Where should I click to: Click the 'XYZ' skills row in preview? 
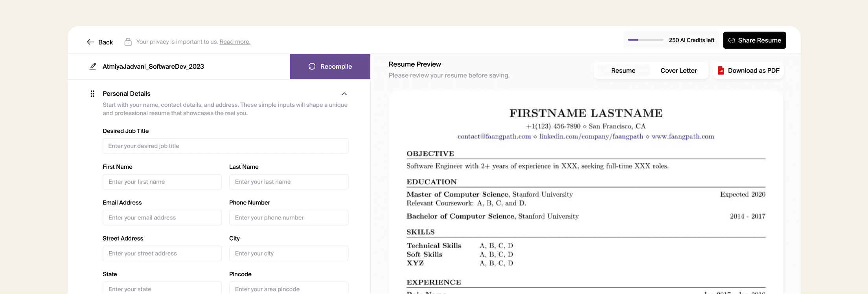(460, 263)
